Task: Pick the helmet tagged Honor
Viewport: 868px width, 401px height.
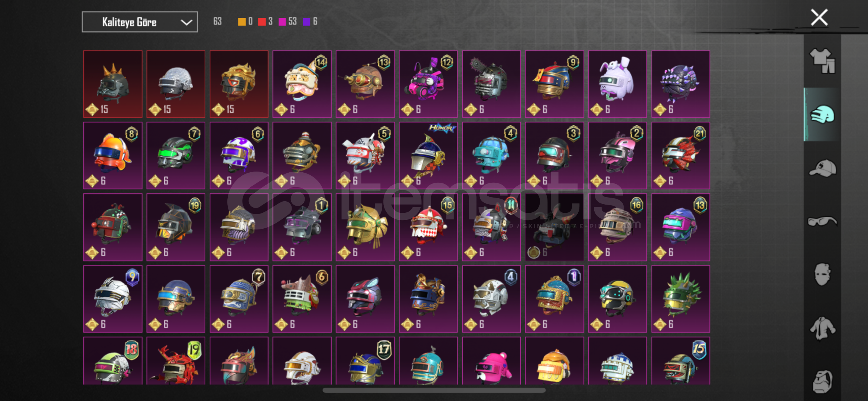Action: click(x=428, y=156)
